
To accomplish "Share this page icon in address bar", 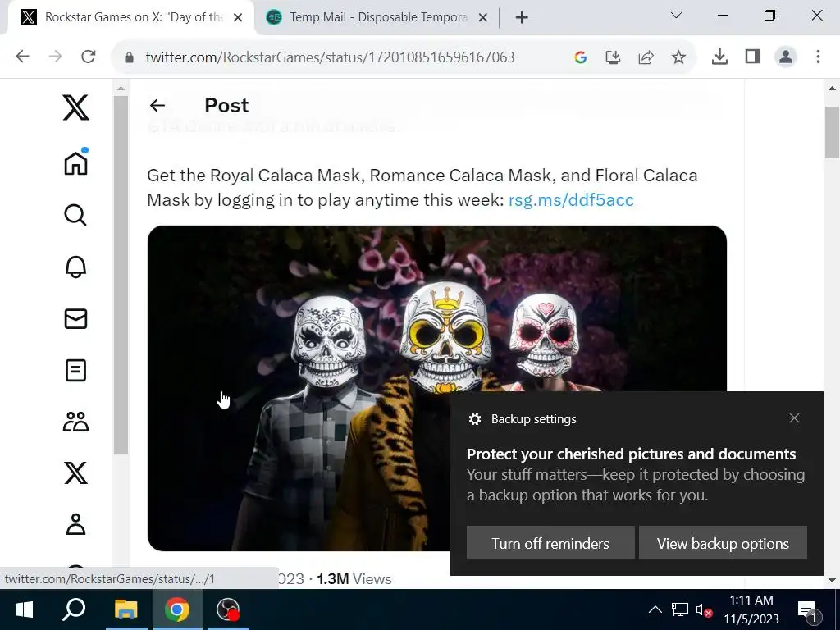I will click(646, 57).
